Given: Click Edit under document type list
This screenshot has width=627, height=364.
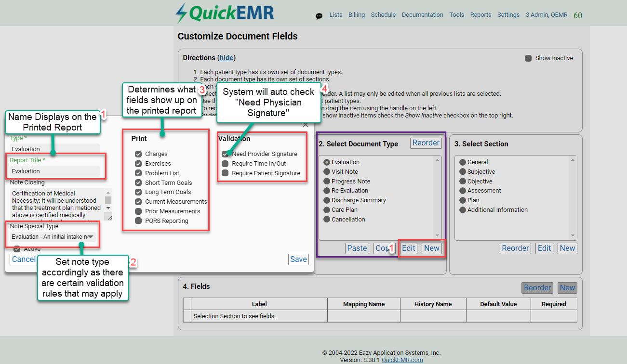Looking at the screenshot, I should click(409, 248).
